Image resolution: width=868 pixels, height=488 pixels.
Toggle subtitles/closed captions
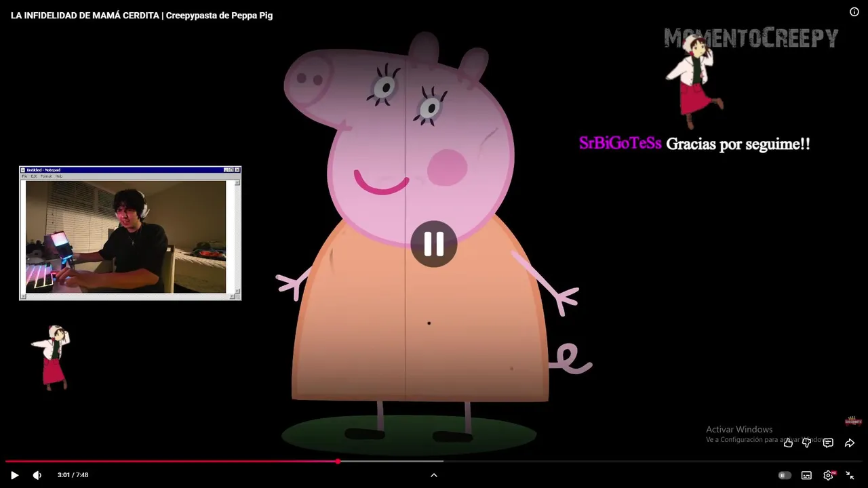(x=806, y=475)
